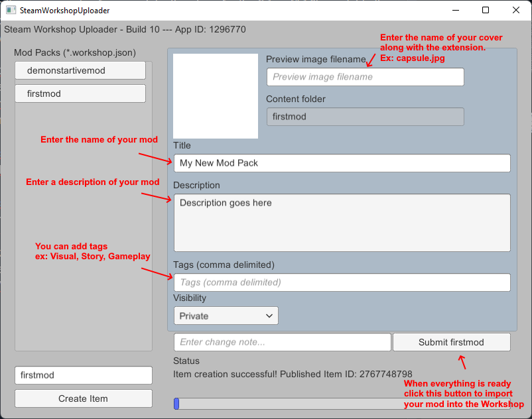Click the blank preview image thumbnail
This screenshot has width=532, height=419.
[x=216, y=96]
